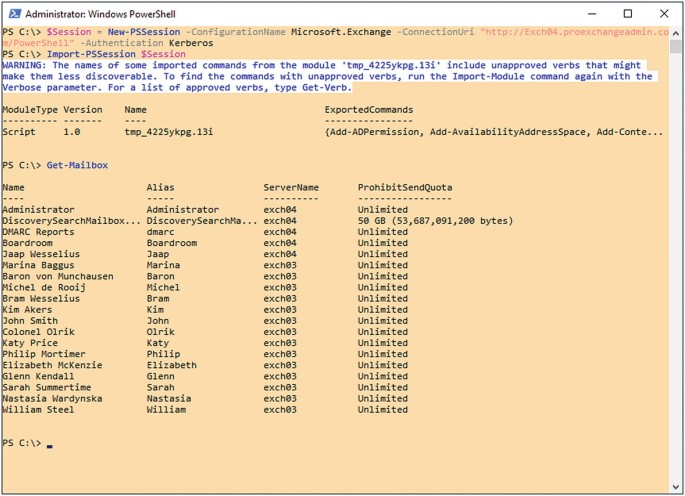Click the 'Administrator: Windows PowerShell' title text

point(100,14)
